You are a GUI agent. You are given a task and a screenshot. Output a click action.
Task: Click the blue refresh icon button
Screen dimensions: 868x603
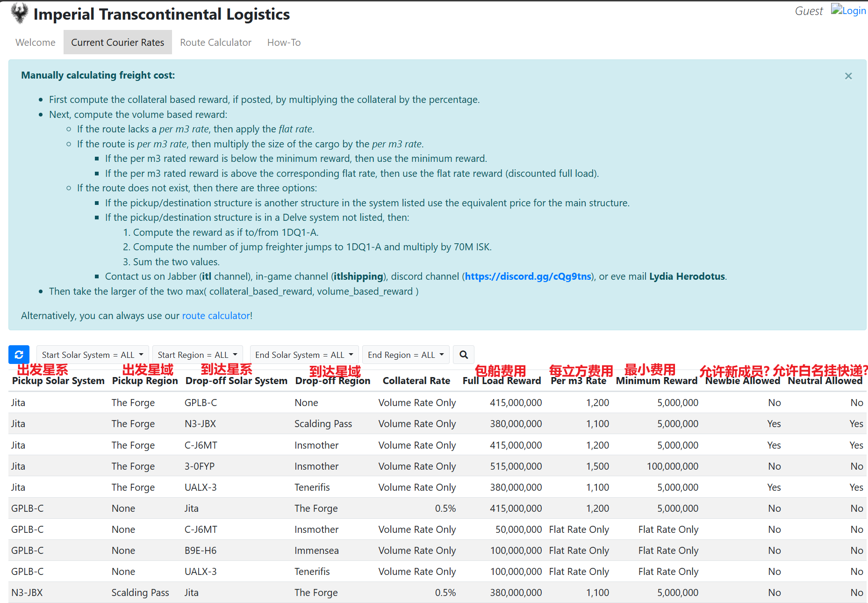pyautogui.click(x=19, y=355)
